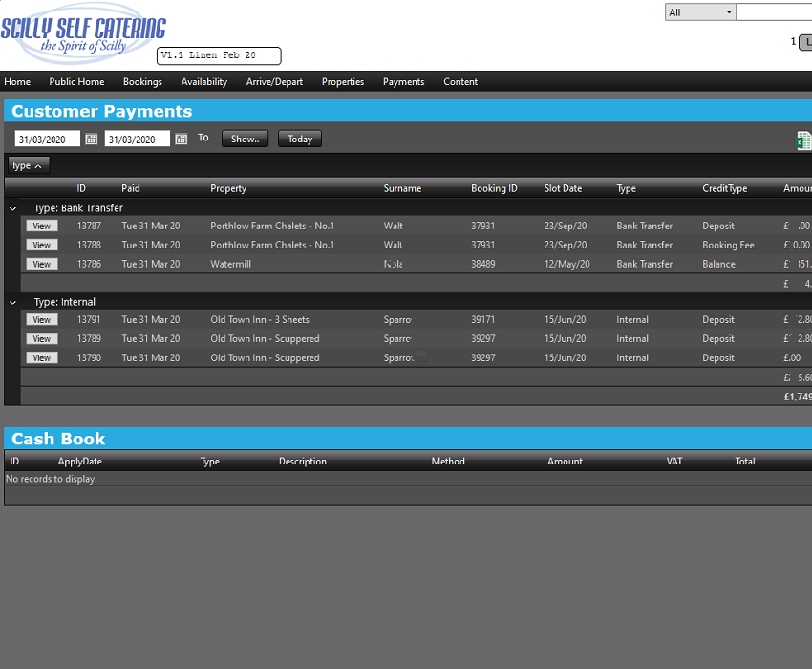812x669 pixels.
Task: Open the start date calendar picker
Action: coord(92,140)
